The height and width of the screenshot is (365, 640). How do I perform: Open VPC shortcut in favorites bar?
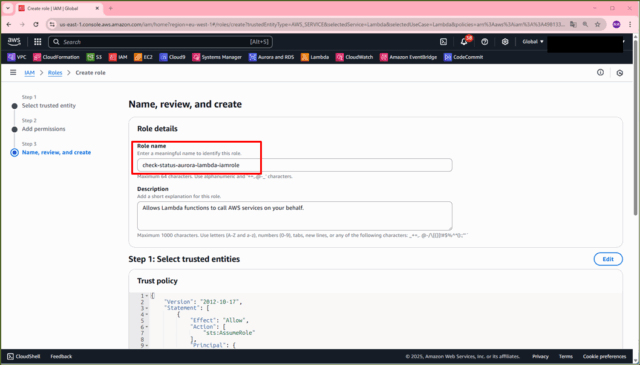[x=16, y=57]
